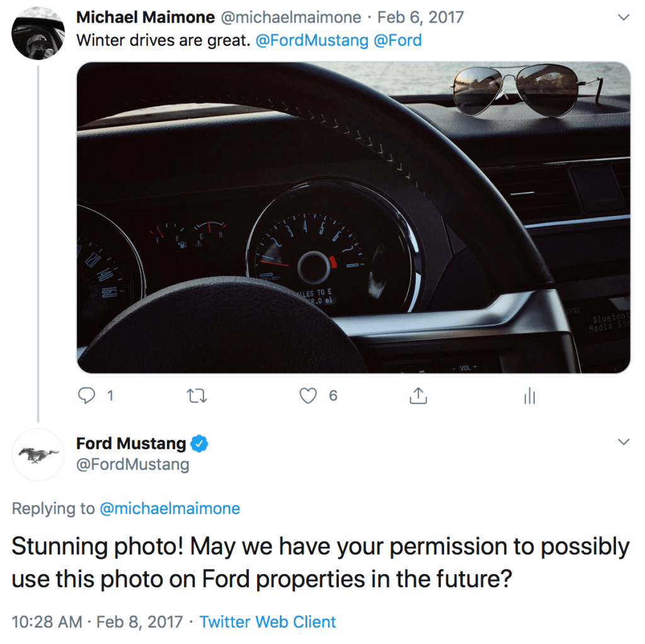Expand Ford Mustang reply options chevron
Image resolution: width=645 pixels, height=644 pixels.
click(624, 442)
